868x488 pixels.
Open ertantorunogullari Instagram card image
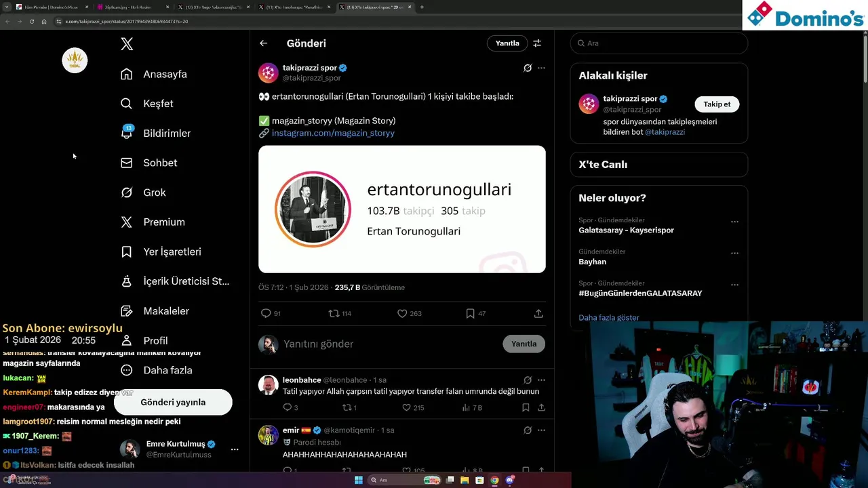402,209
